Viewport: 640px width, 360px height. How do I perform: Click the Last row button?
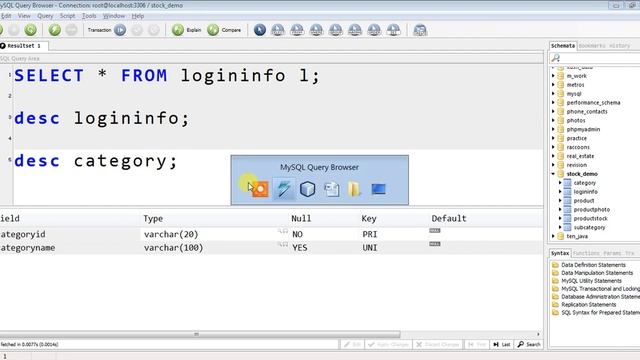click(502, 344)
